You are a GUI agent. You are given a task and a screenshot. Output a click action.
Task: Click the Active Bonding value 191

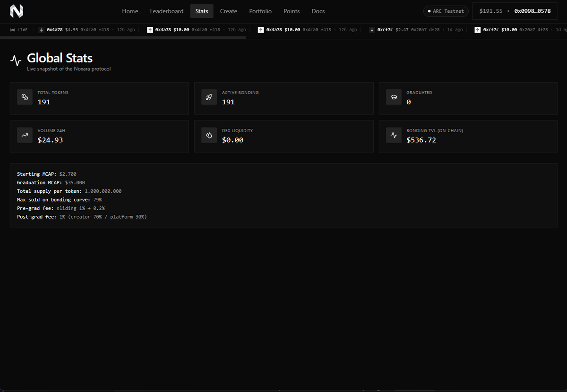(228, 102)
